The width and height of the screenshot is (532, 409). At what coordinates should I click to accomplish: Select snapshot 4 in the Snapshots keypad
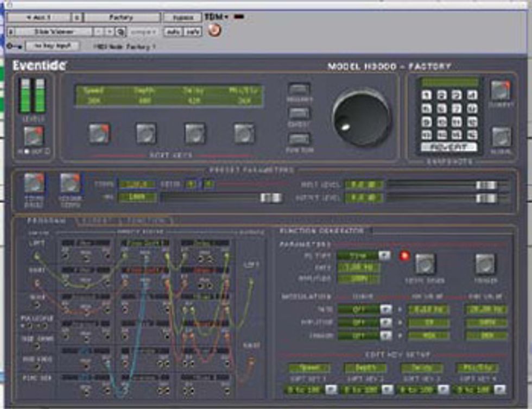[472, 95]
